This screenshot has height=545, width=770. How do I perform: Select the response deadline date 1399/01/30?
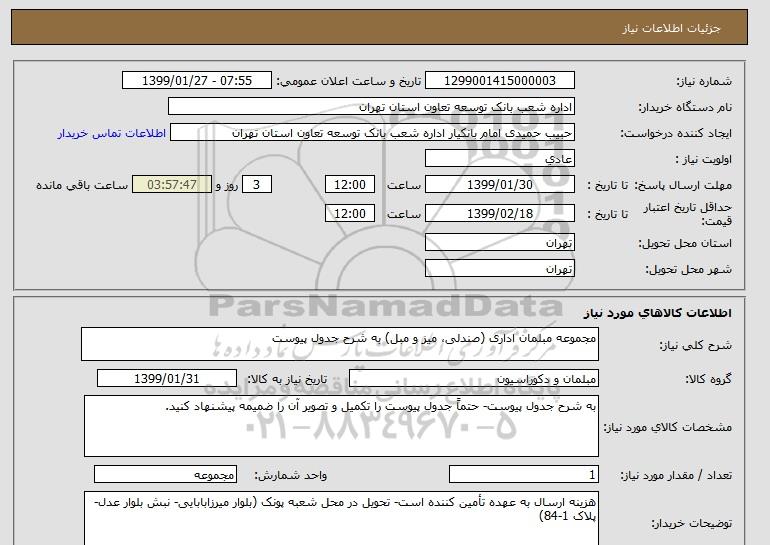[x=499, y=185]
